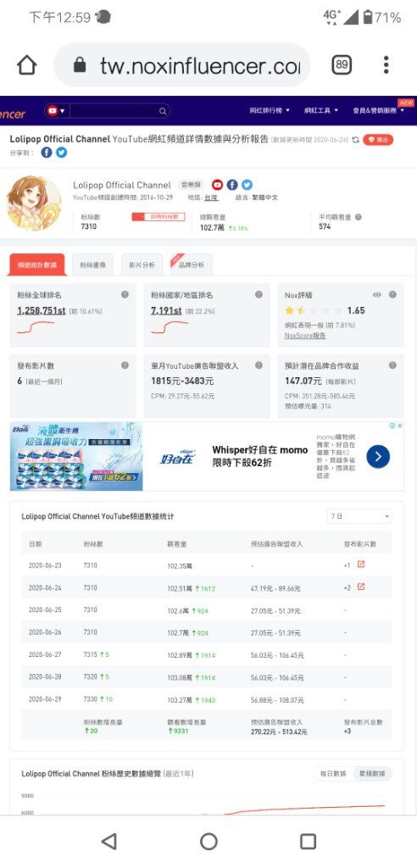Screen dimensions: 417x868
Task: Expand the 網紅工具 menu
Action: pyautogui.click(x=321, y=111)
